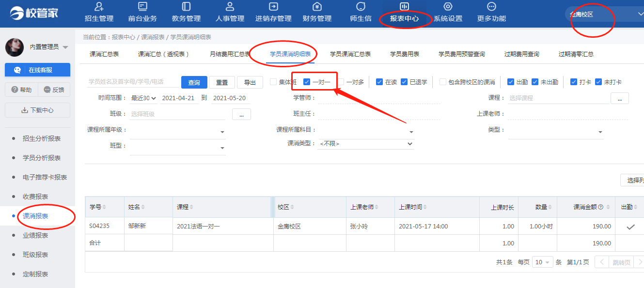Open the 课程所属年级 dropdown

tap(177, 131)
